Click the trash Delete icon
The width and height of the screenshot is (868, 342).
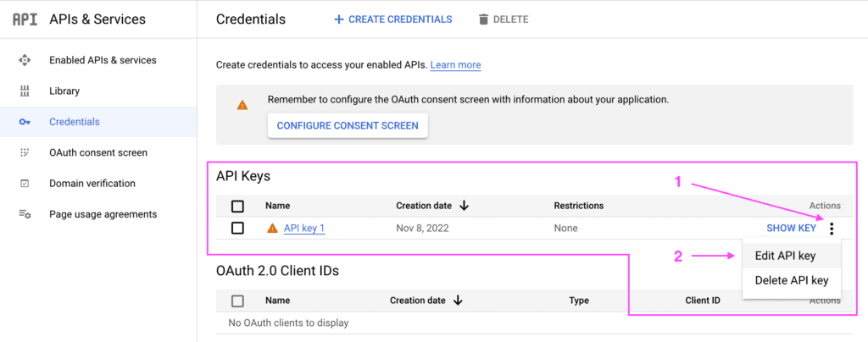pos(483,19)
